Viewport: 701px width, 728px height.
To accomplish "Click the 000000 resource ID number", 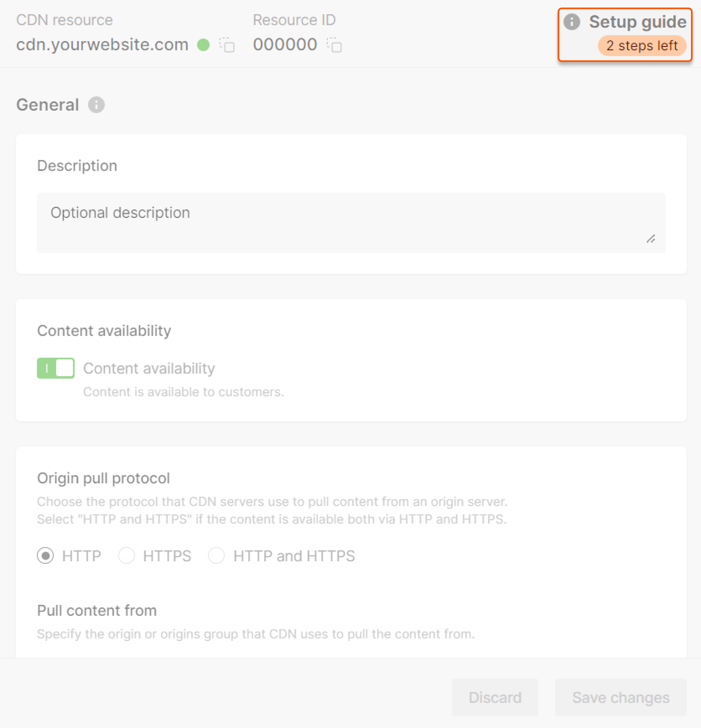I will [285, 45].
